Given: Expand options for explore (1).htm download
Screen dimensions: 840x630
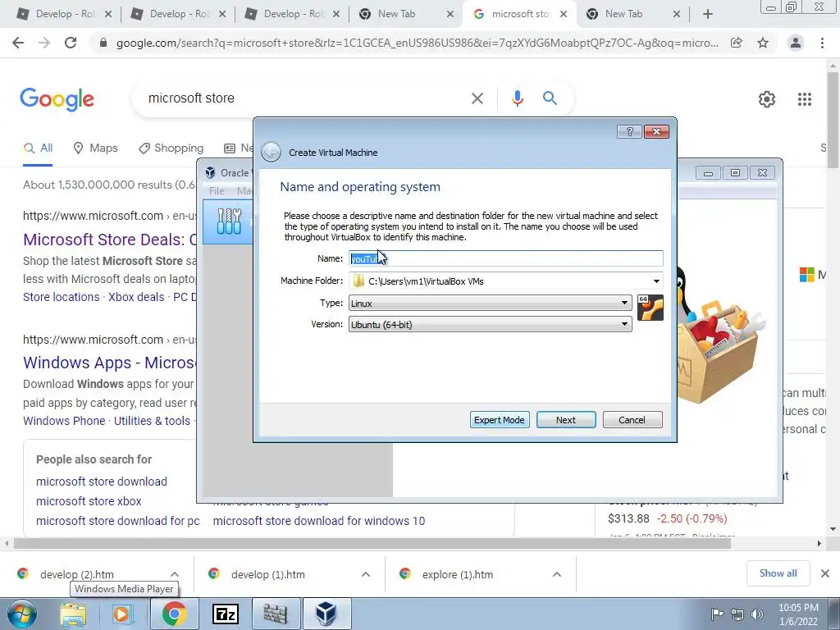Looking at the screenshot, I should 557,574.
